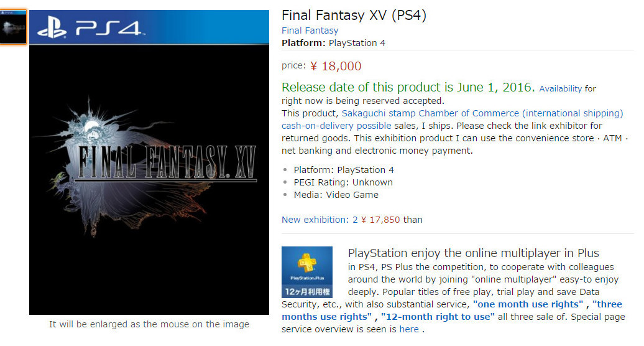Screen dimensions: 644x346
Task: Click the PlayStation logo in the blue banner
Action: click(x=52, y=28)
